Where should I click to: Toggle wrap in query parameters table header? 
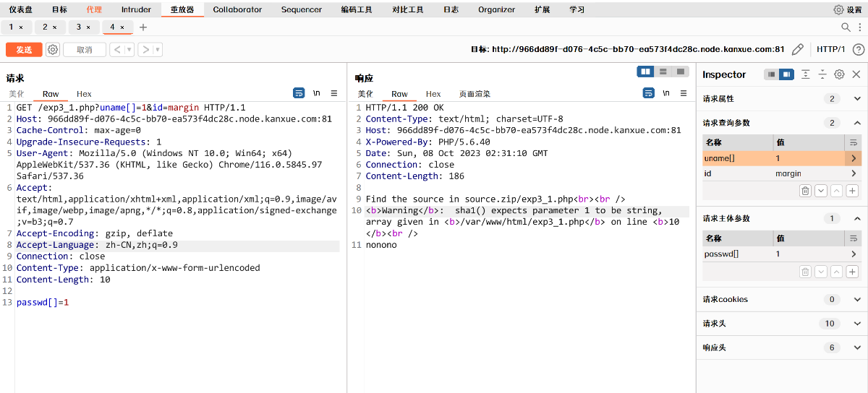[854, 142]
